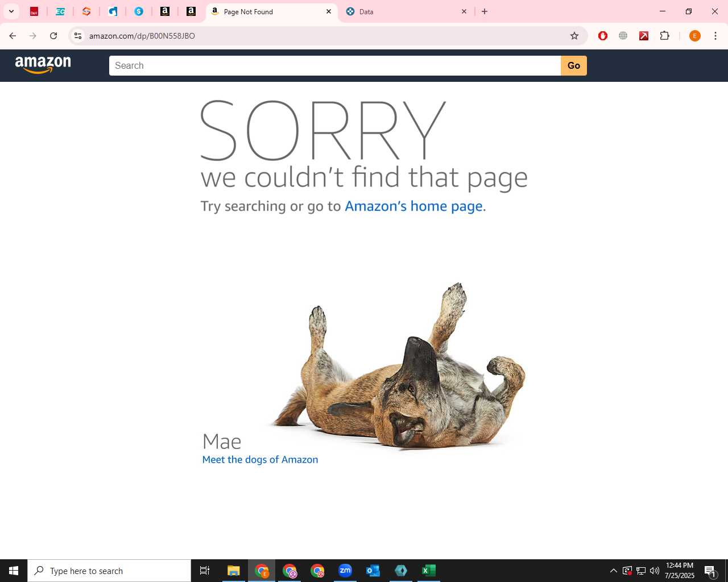
Task: Open Meet the dogs of Amazon link
Action: 260,459
